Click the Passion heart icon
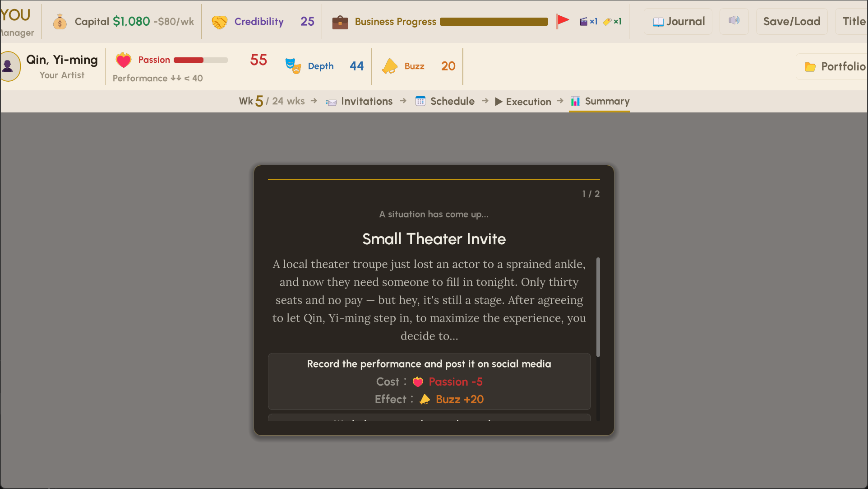 pos(123,60)
